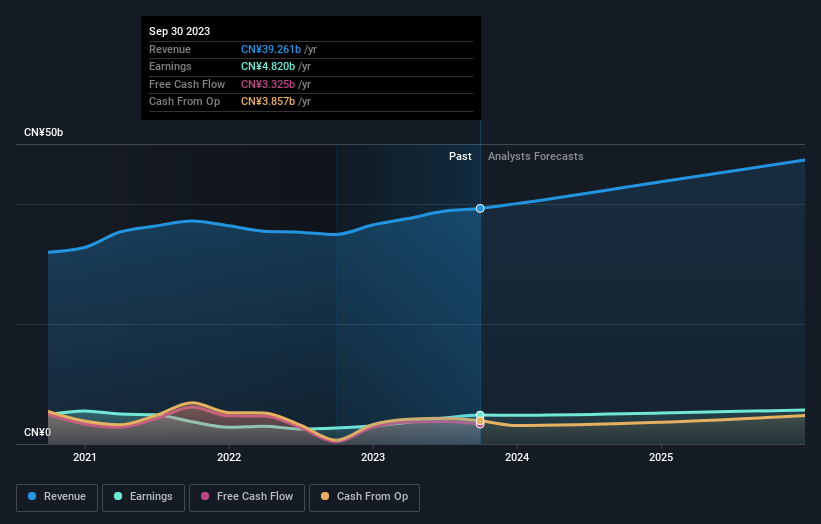Click the 2021 x-axis label
Viewport: 821px width, 524px height.
tap(85, 458)
